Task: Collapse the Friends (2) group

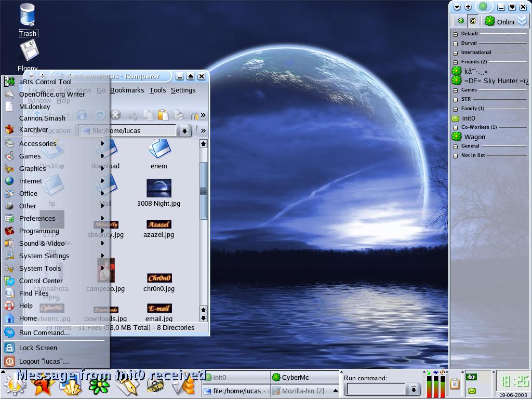Action: (455, 62)
